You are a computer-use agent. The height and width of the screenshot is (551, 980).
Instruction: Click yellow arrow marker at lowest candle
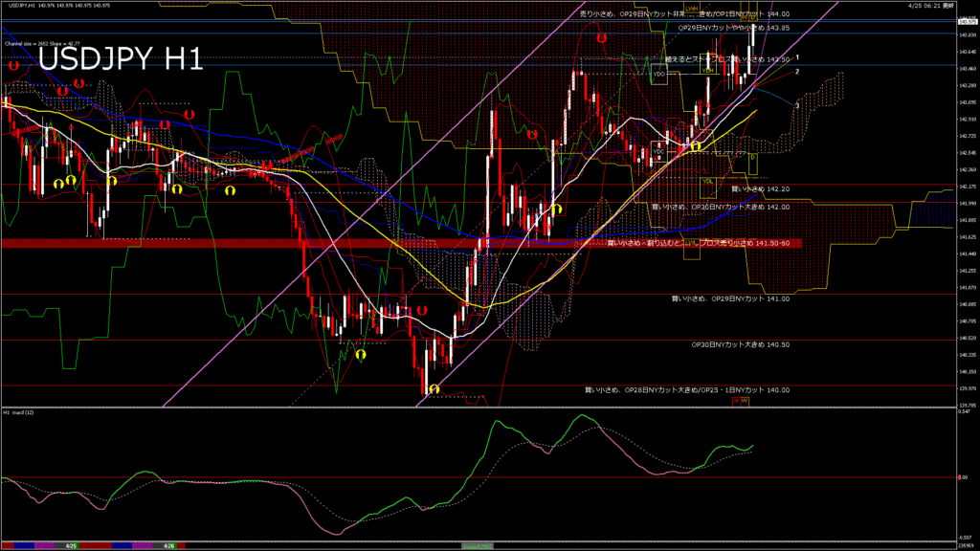[434, 388]
